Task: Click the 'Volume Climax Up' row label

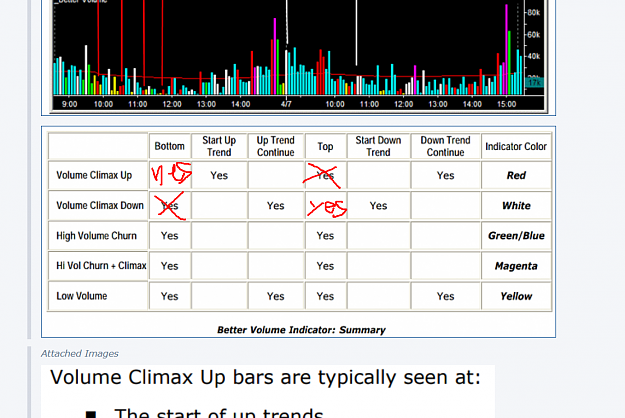Action: (x=94, y=175)
